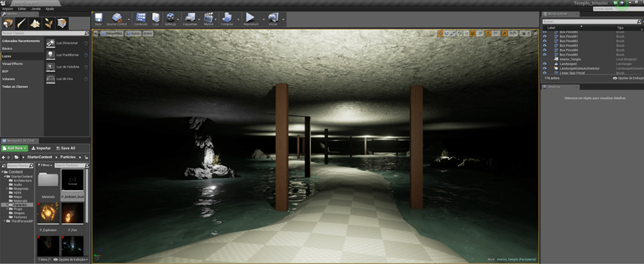Open the Janela menu

36,9
